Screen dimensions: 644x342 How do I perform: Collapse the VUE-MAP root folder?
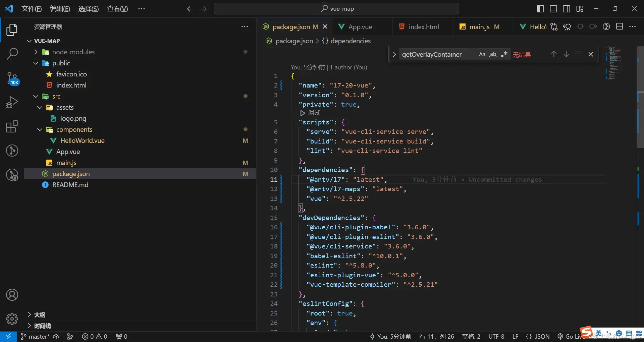(29, 41)
